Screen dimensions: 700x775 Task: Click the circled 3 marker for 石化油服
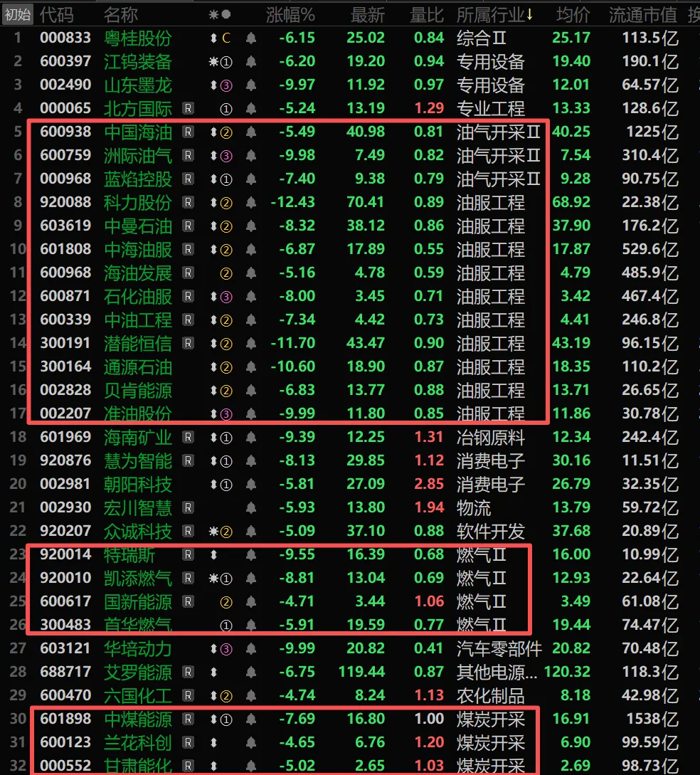pyautogui.click(x=226, y=297)
